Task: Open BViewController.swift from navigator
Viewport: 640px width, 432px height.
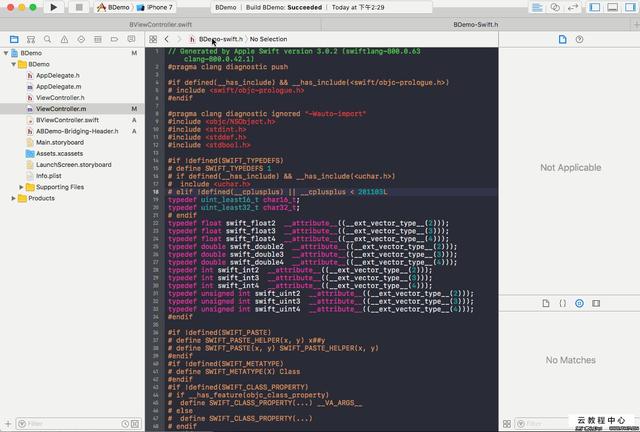Action: point(67,120)
